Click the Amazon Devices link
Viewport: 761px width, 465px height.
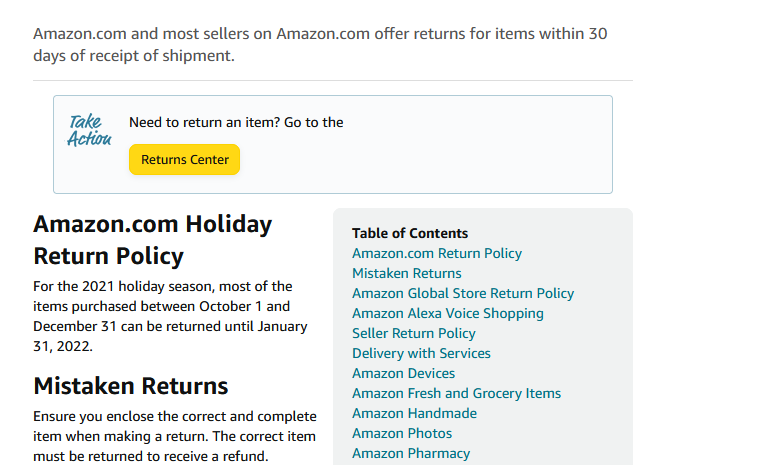pos(403,373)
